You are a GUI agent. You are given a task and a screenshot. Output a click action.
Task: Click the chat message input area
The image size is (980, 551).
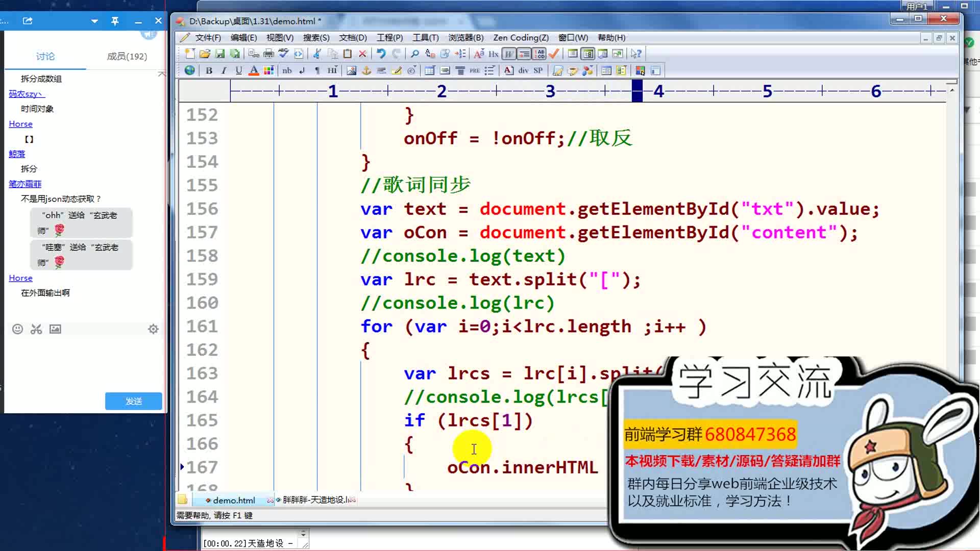click(x=84, y=362)
